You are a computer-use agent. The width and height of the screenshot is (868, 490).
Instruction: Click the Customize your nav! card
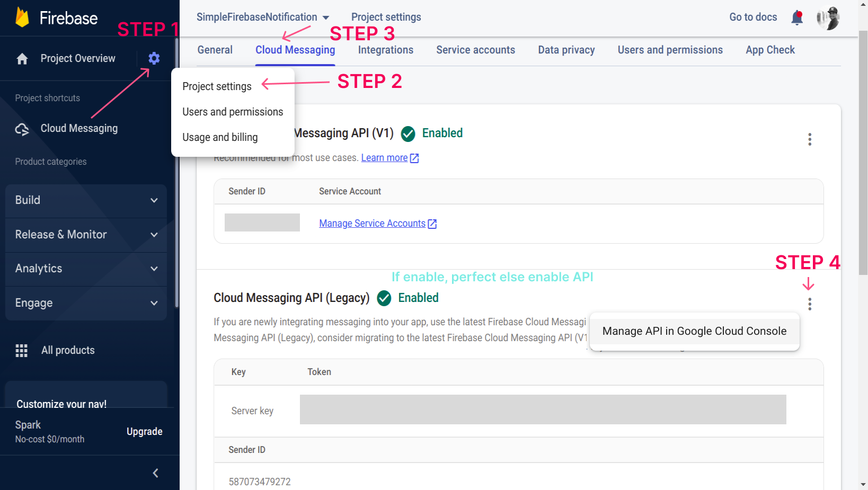tap(86, 395)
